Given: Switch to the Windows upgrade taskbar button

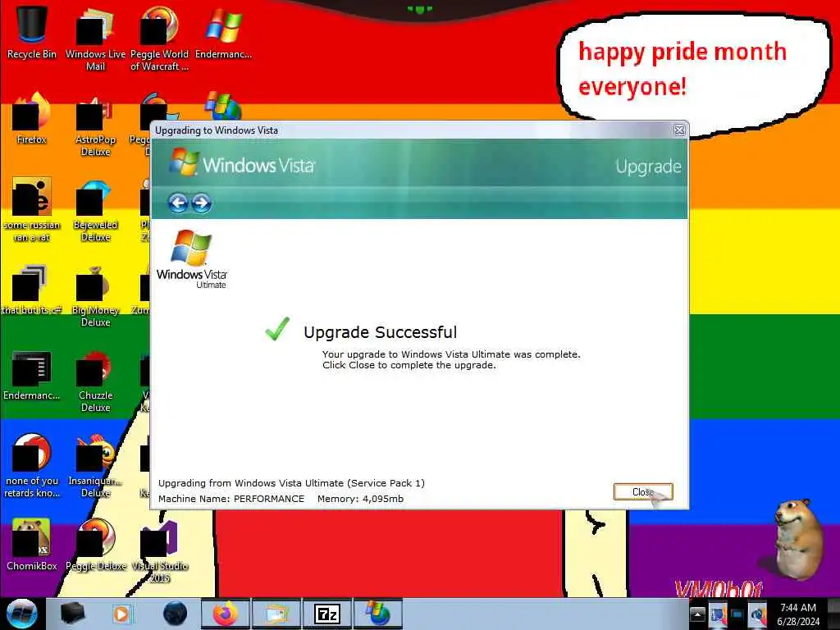Looking at the screenshot, I should (377, 614).
